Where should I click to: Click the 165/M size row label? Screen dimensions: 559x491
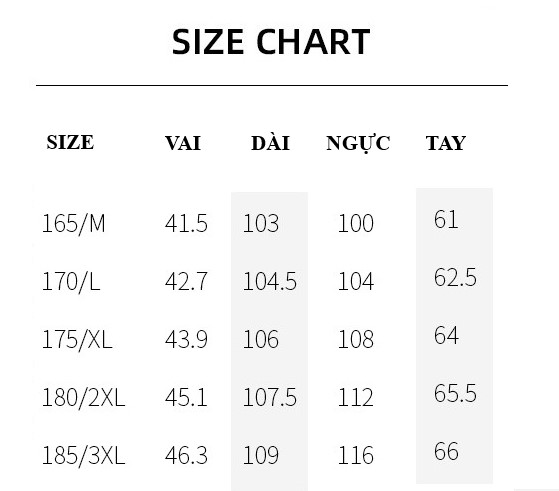[73, 224]
